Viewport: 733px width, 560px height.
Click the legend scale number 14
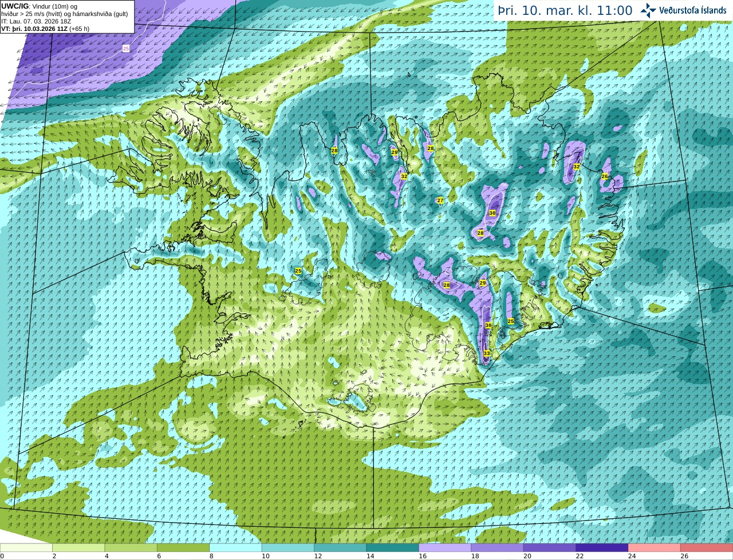pyautogui.click(x=370, y=556)
